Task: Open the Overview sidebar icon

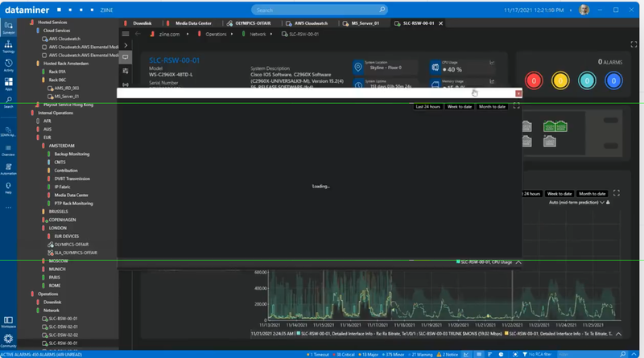Action: 8,150
